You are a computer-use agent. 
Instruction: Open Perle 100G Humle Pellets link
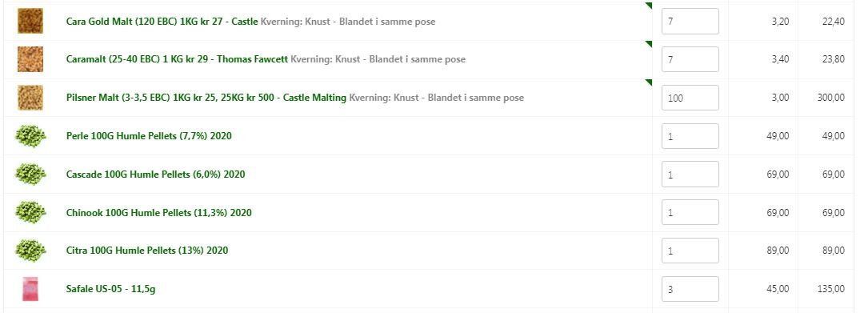149,136
